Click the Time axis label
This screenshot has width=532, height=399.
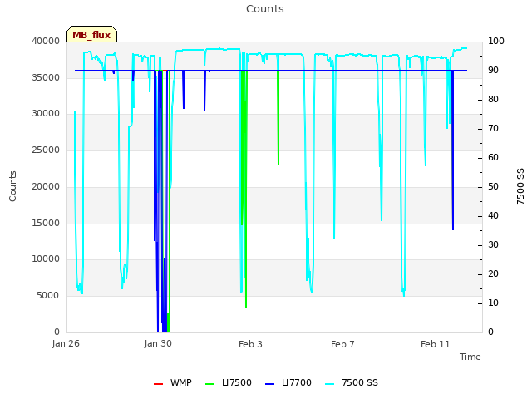470,357
